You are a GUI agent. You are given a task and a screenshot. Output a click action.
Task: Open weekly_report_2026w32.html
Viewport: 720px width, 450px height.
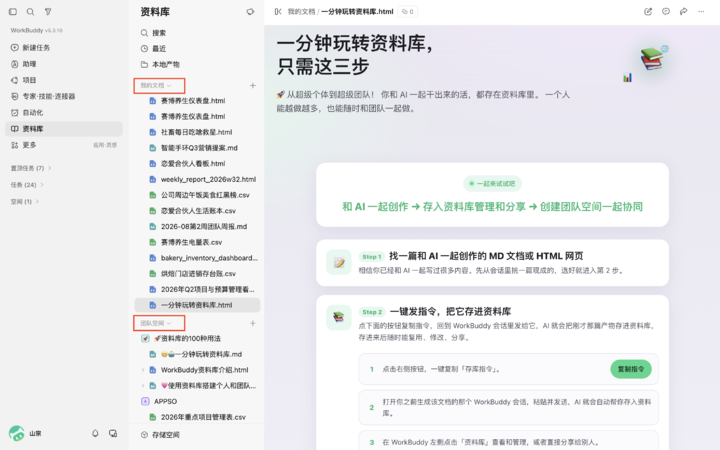click(x=197, y=180)
